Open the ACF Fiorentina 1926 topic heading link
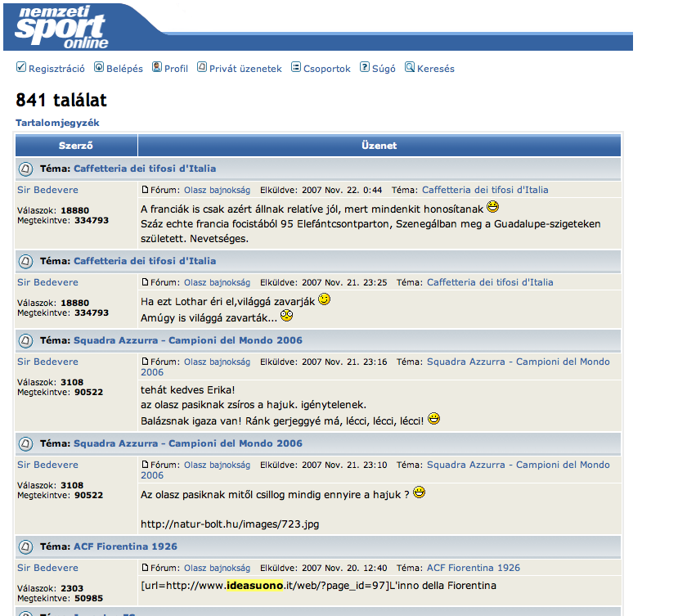Viewport: 687px width, 616px height. pyautogui.click(x=125, y=546)
